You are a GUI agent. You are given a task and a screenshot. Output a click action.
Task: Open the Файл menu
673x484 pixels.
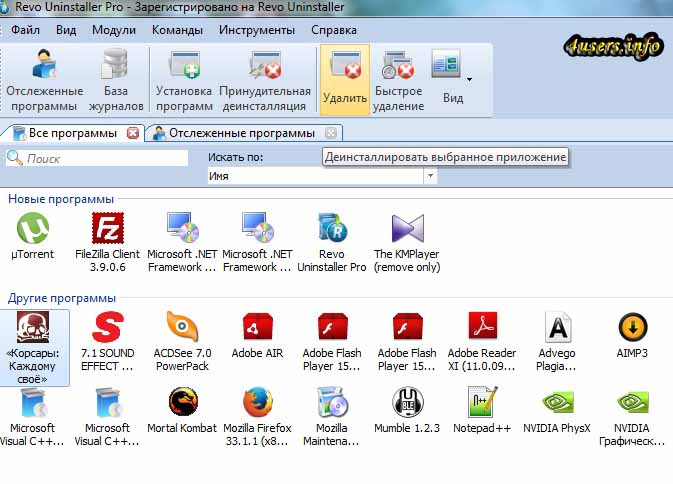pyautogui.click(x=26, y=30)
